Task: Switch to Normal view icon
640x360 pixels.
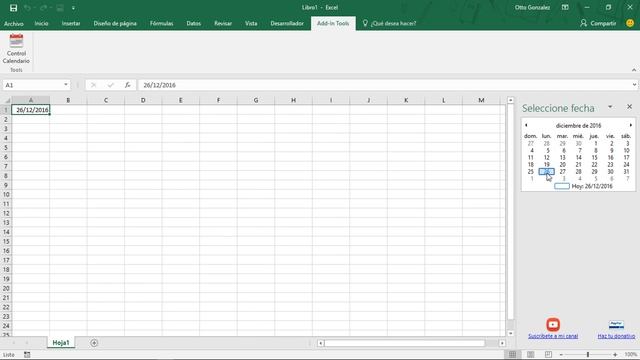Action: pyautogui.click(x=513, y=355)
